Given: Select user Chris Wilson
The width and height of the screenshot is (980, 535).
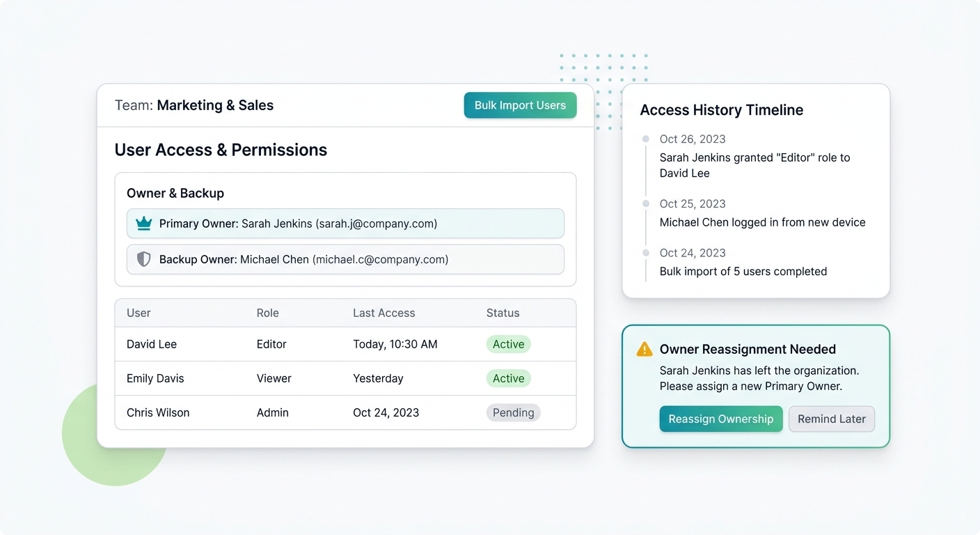Looking at the screenshot, I should pos(158,412).
